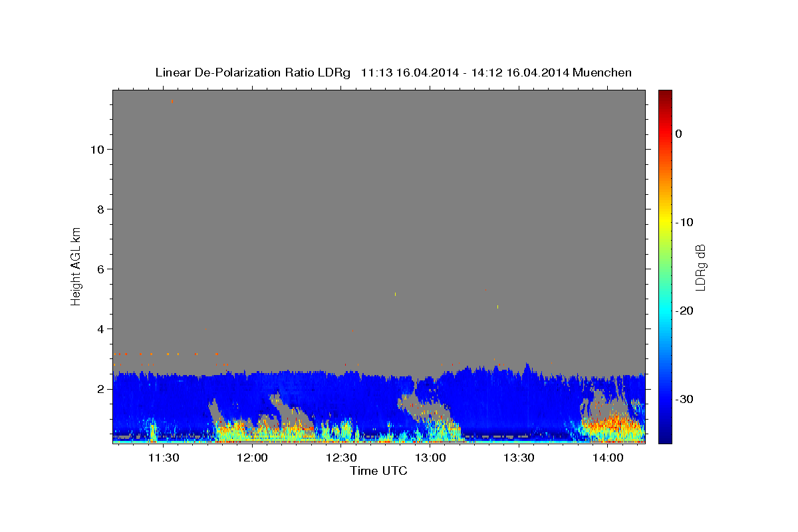Click the dark red top of colorbar
798x532 pixels.
(665, 96)
